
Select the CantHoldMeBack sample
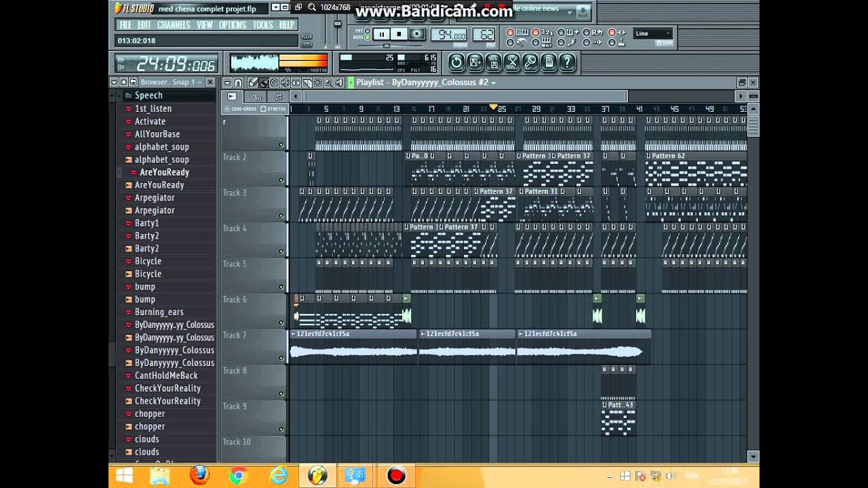pyautogui.click(x=166, y=375)
